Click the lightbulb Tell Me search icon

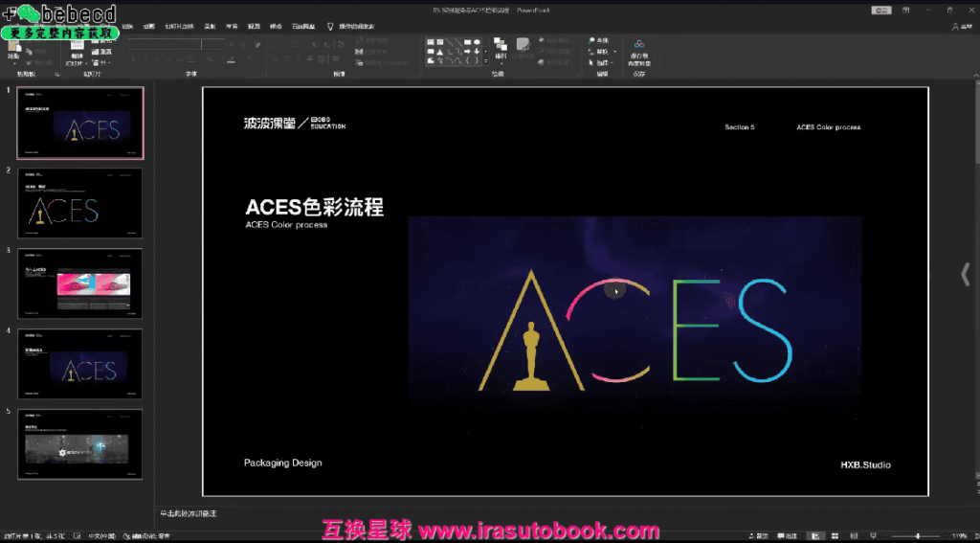[330, 26]
